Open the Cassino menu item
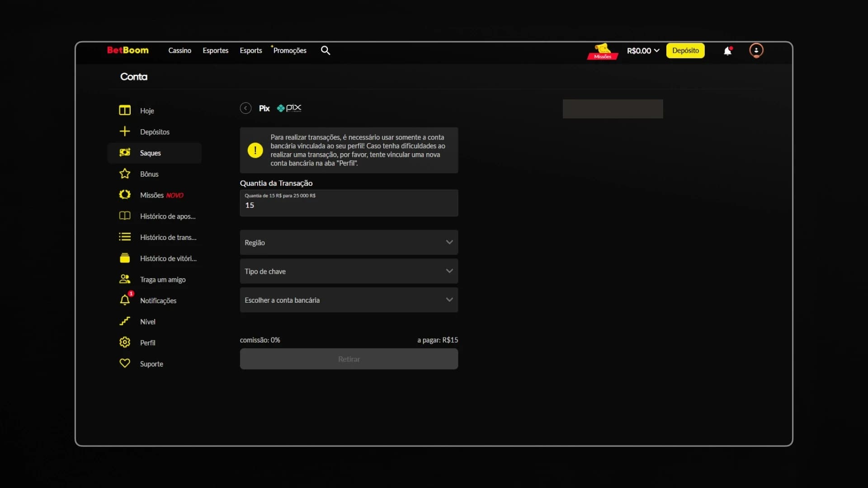Image resolution: width=868 pixels, height=488 pixels. pos(179,51)
